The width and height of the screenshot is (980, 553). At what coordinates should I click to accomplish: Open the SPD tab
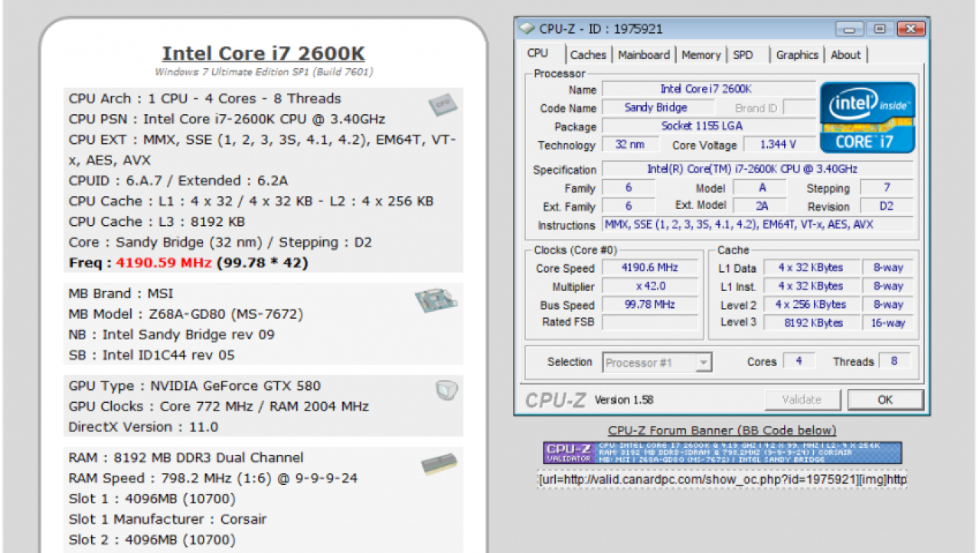coord(743,55)
